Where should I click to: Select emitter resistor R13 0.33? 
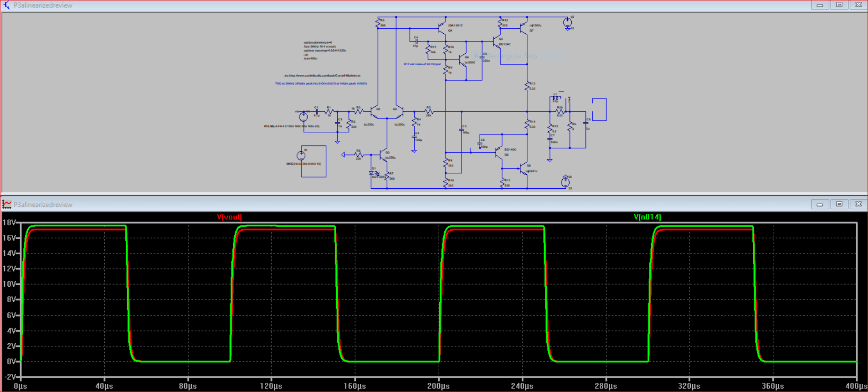point(527,86)
